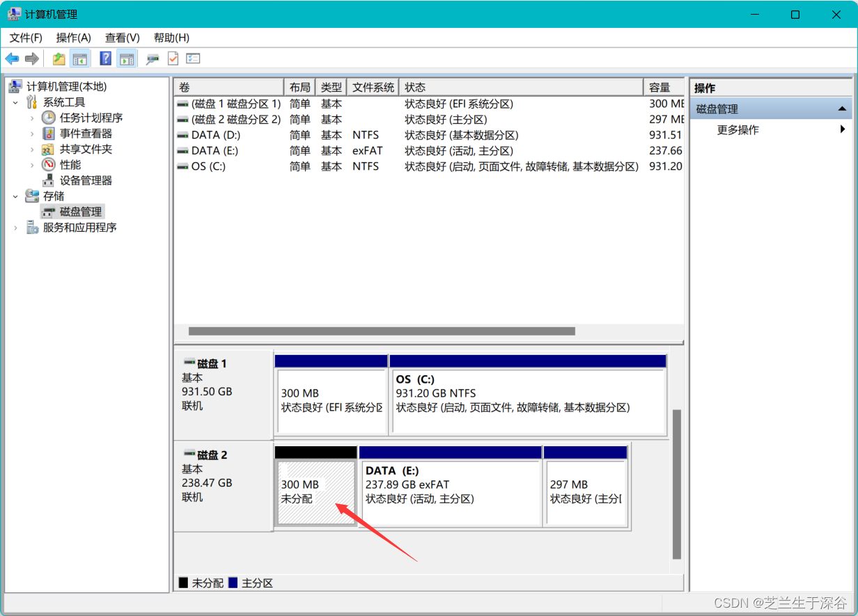Click the 计算机管理 title bar app icon

[14, 14]
